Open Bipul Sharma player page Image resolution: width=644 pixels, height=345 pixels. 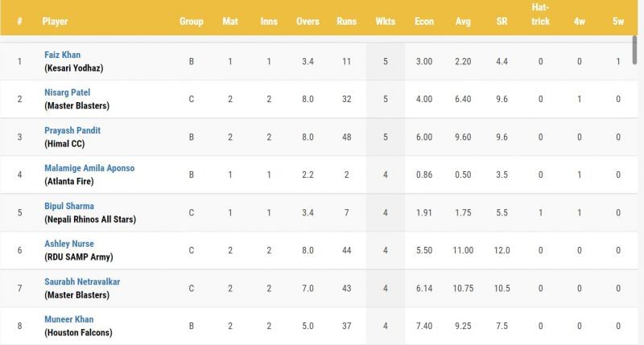coord(69,206)
